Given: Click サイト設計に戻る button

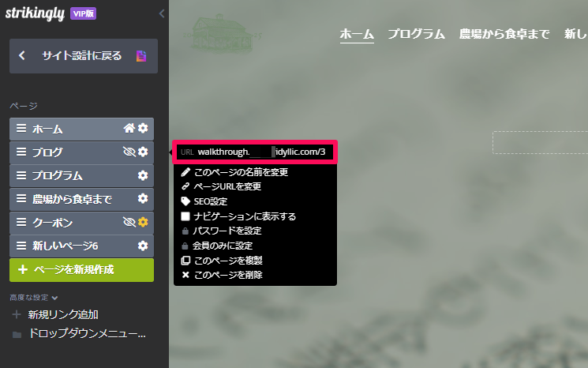Looking at the screenshot, I should coord(83,56).
